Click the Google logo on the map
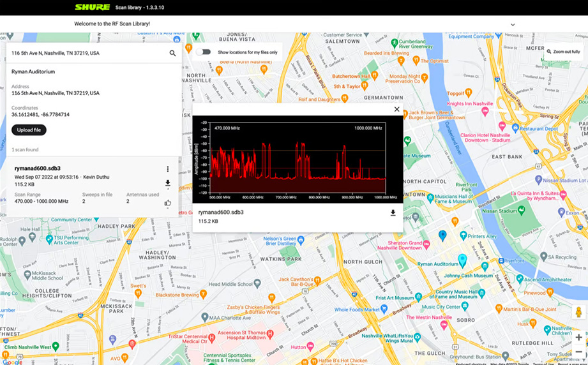 [12, 362]
